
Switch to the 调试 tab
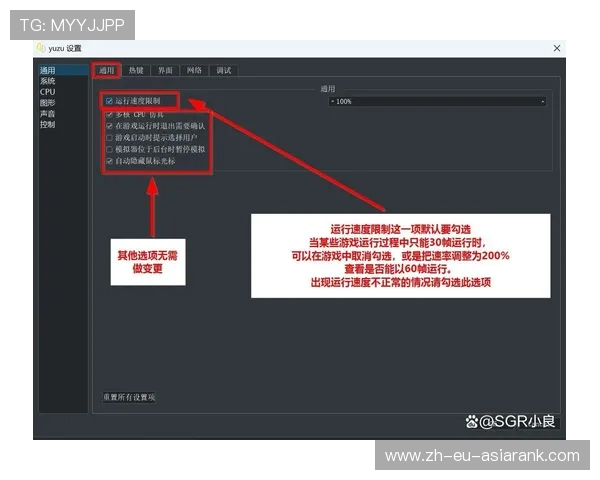coord(224,70)
